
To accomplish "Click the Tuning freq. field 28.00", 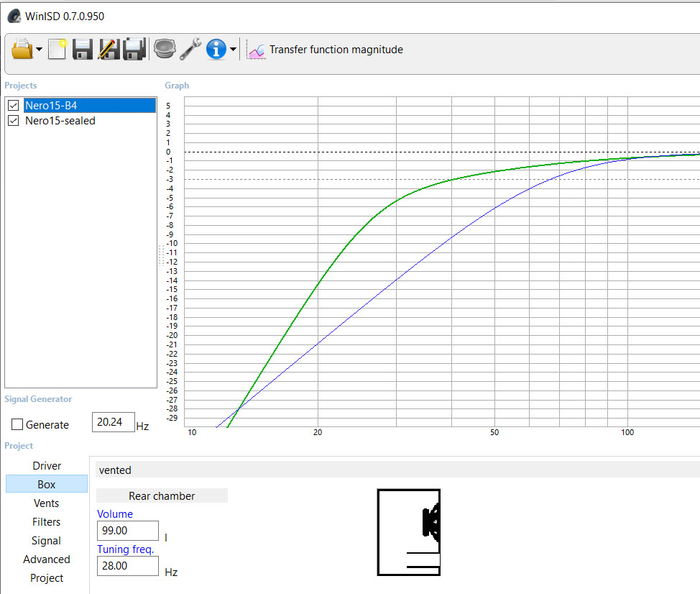I will 128,566.
